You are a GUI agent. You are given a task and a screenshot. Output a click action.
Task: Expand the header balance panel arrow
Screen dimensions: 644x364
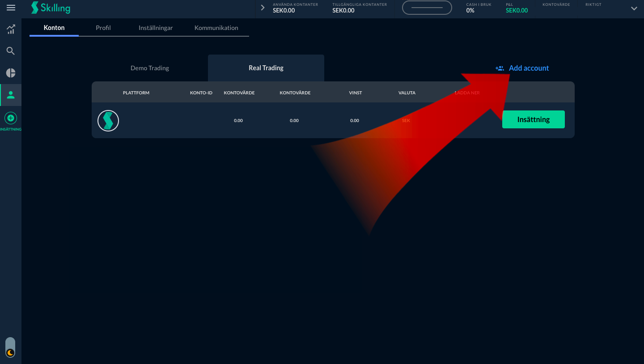(x=263, y=8)
